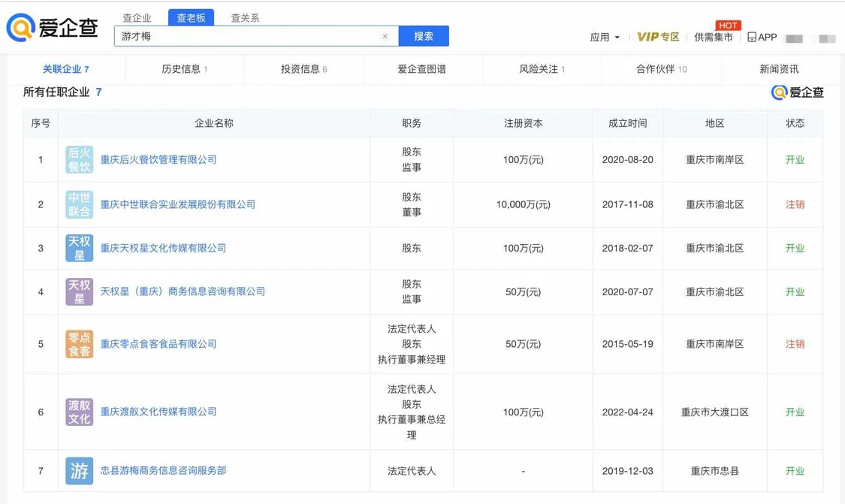
Task: Click the 重庆市大渡口区 region cell
Action: coord(714,412)
